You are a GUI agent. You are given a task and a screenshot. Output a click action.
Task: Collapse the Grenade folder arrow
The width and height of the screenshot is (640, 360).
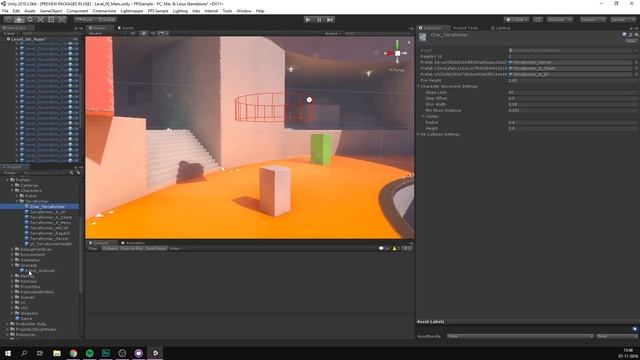click(13, 265)
